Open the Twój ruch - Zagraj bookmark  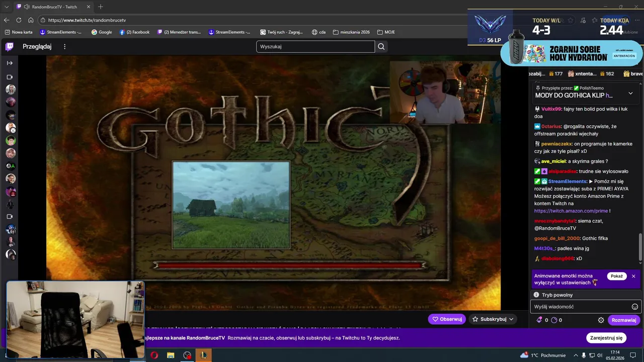coord(281,32)
